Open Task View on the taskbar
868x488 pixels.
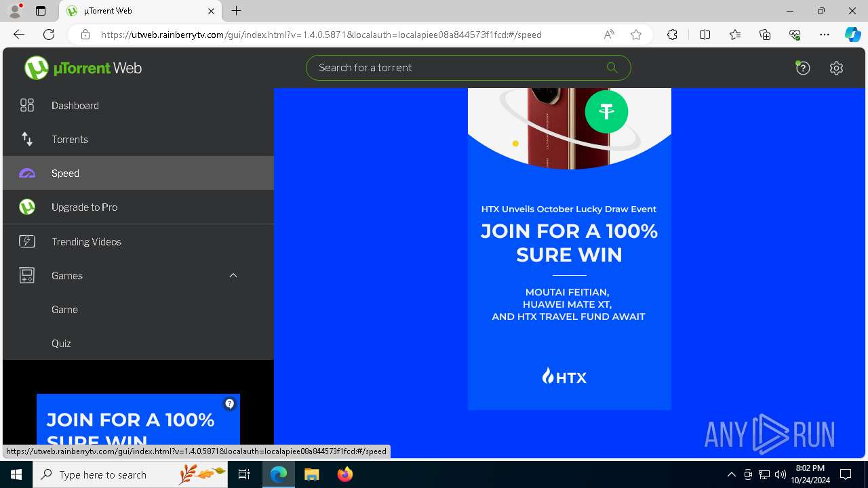[244, 474]
